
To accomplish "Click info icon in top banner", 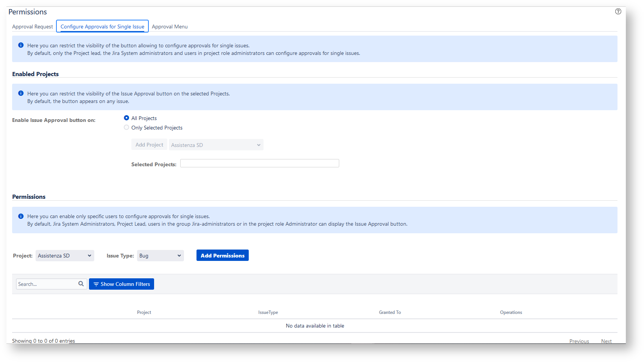I will pyautogui.click(x=21, y=45).
